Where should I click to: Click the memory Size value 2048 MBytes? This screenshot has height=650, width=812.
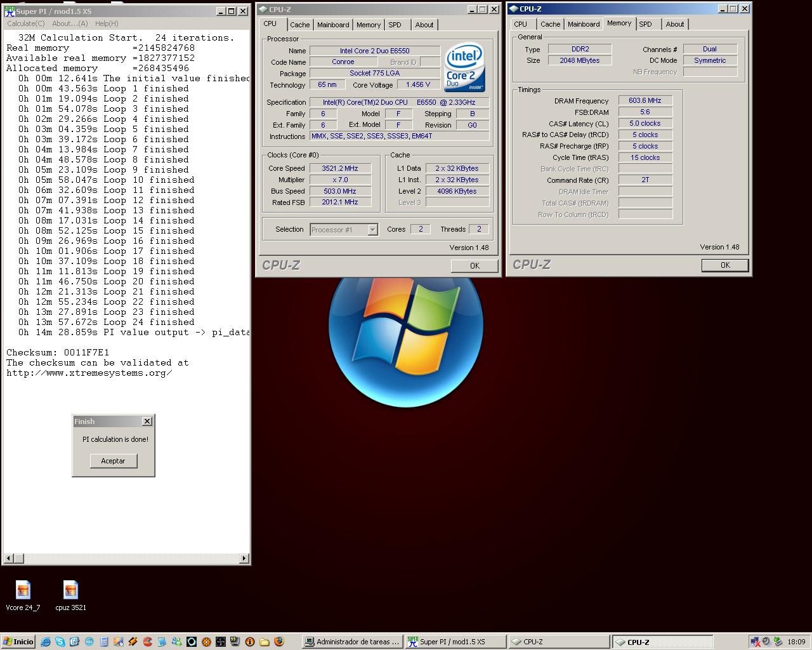580,60
